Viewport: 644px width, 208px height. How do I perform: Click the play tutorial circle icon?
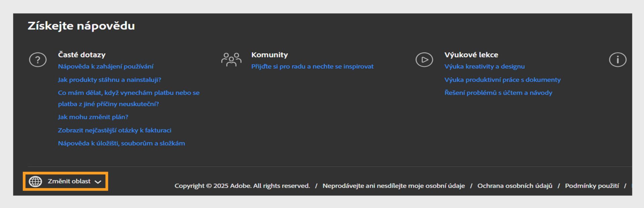coord(424,60)
